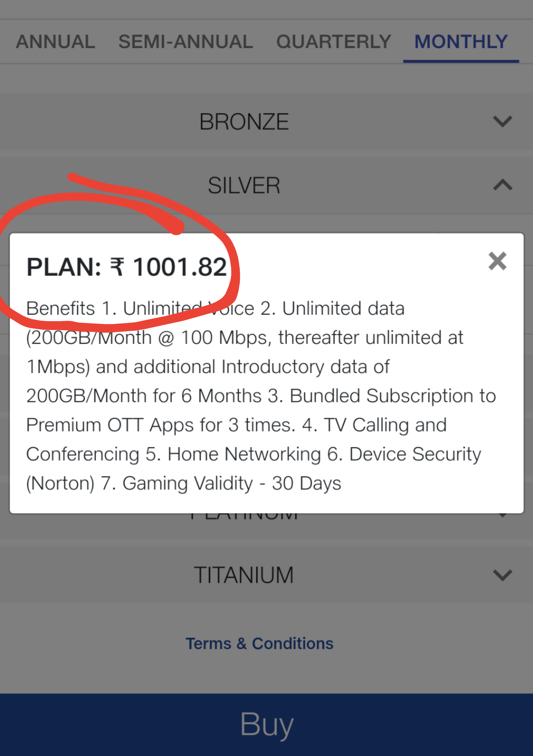The image size is (533, 756).
Task: Click the SILVER plan label
Action: click(x=244, y=185)
